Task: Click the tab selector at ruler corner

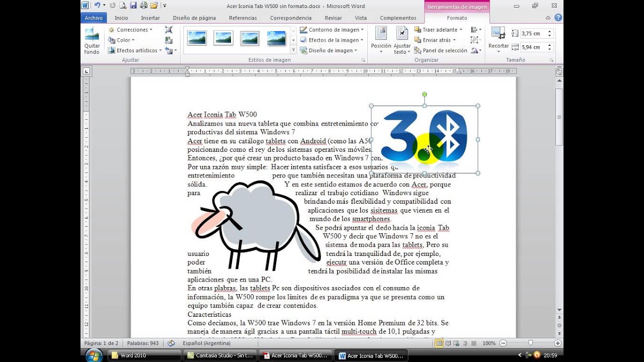Action: point(86,71)
